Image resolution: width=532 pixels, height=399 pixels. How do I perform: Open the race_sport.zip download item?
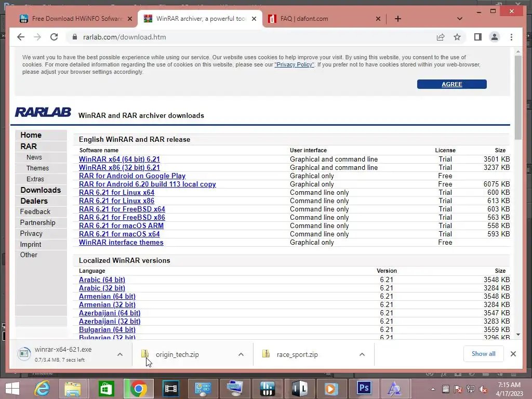(297, 354)
